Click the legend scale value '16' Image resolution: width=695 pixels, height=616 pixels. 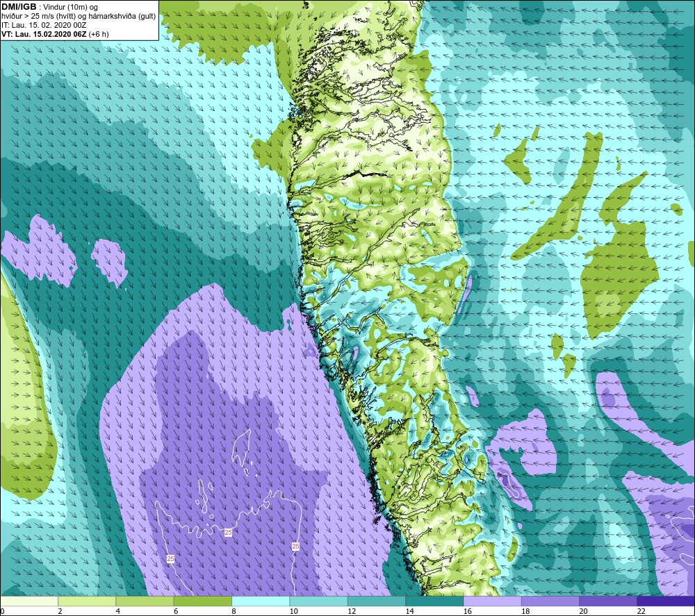[468, 611]
